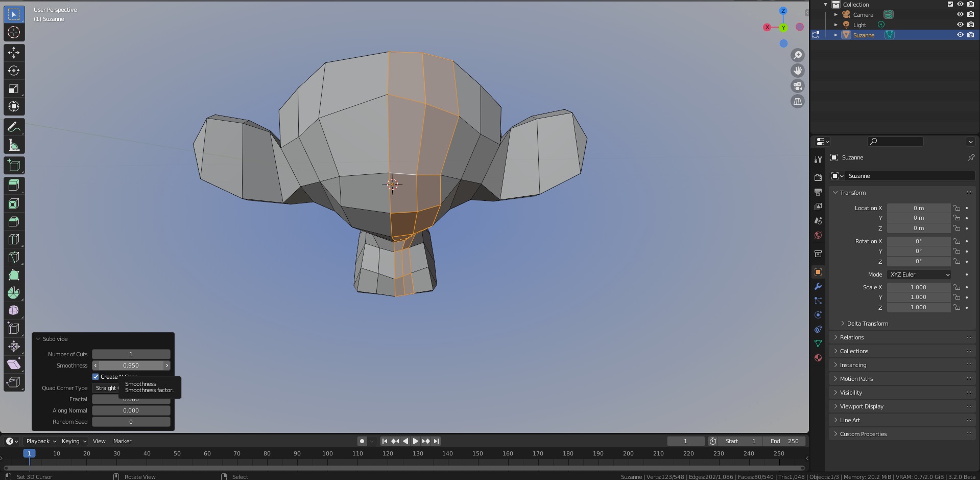Select the Rip Region tool

[14, 382]
